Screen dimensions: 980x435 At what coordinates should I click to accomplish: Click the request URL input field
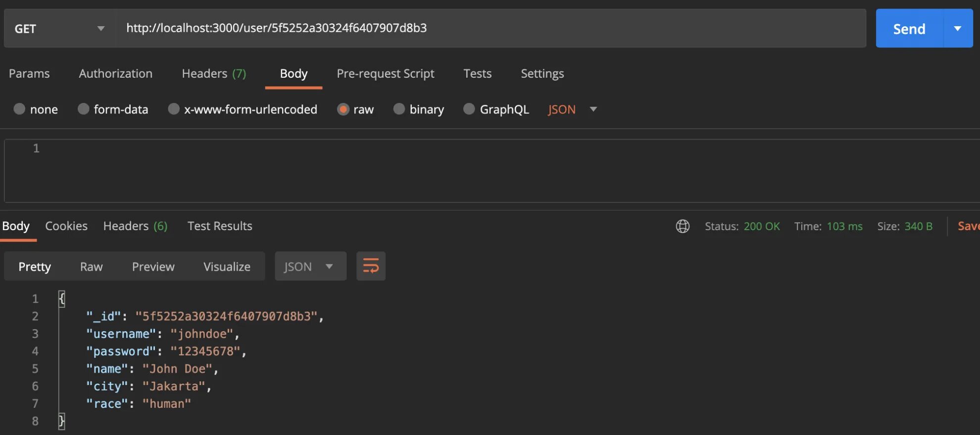tap(490, 28)
